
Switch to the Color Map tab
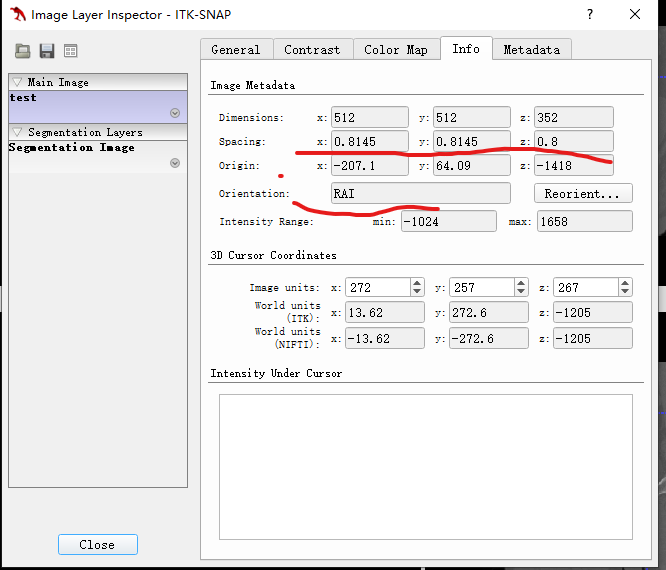tap(396, 50)
